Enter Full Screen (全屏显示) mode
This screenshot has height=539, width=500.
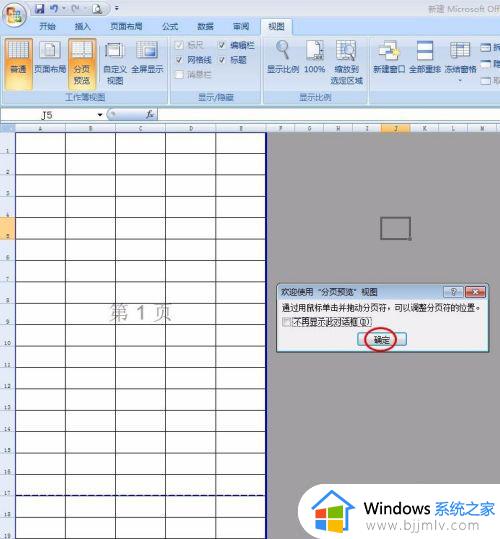[x=147, y=57]
